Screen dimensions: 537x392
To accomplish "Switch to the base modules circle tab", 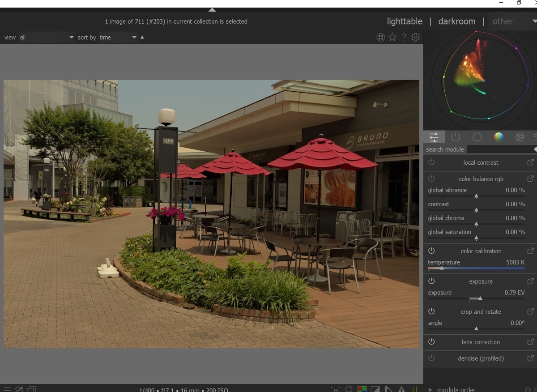I will click(477, 137).
